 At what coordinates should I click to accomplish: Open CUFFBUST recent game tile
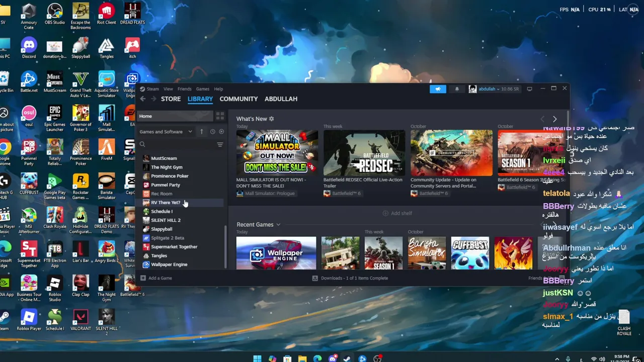[470, 253]
